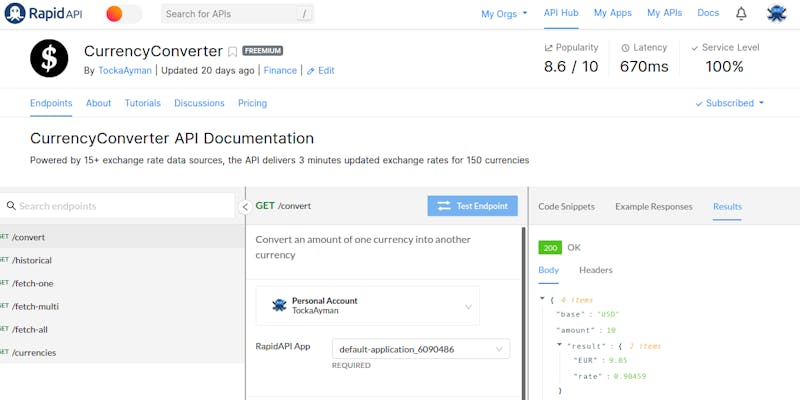Image resolution: width=800 pixels, height=400 pixels.
Task: Click the Edit link with pencil
Action: coord(320,70)
